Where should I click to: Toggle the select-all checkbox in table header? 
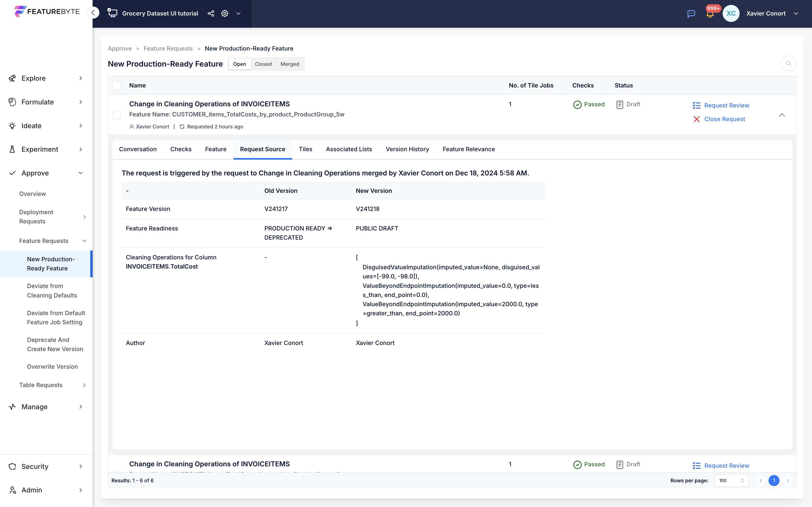pos(117,86)
